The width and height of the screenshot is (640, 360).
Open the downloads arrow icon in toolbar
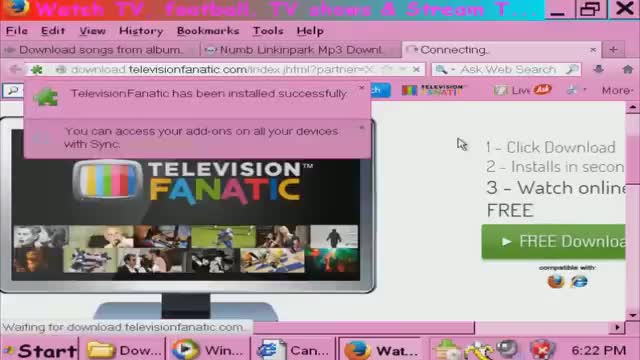[599, 69]
